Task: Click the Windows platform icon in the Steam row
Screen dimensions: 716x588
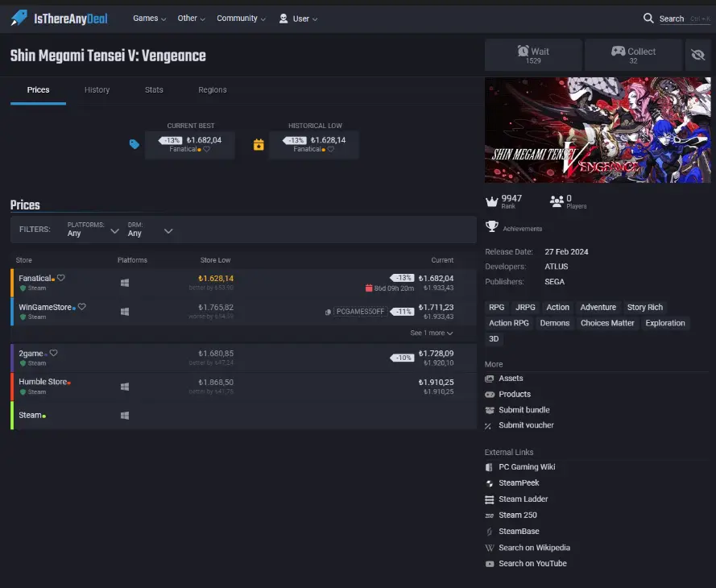Action: pos(125,416)
